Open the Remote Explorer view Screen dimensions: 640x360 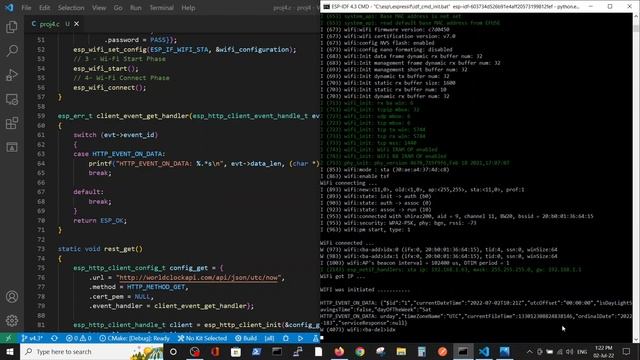click(12, 99)
